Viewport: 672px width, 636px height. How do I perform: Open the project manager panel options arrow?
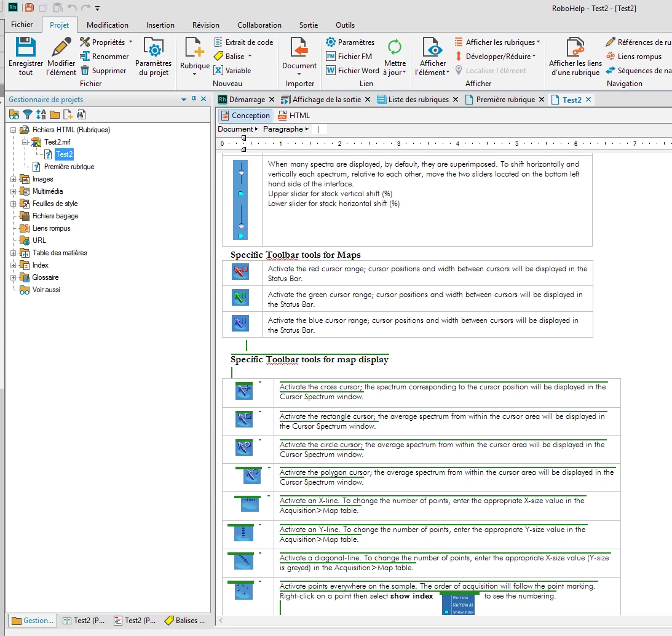tap(184, 100)
